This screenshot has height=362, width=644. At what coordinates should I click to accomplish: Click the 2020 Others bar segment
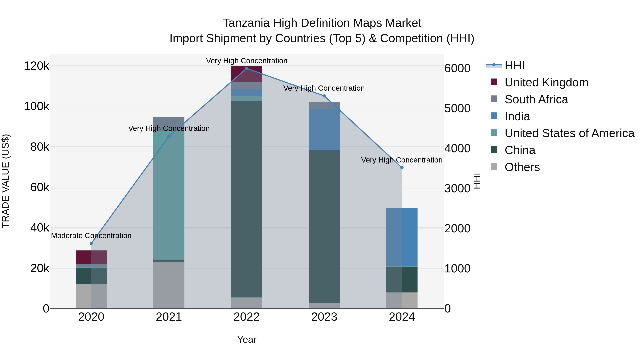pyautogui.click(x=91, y=297)
